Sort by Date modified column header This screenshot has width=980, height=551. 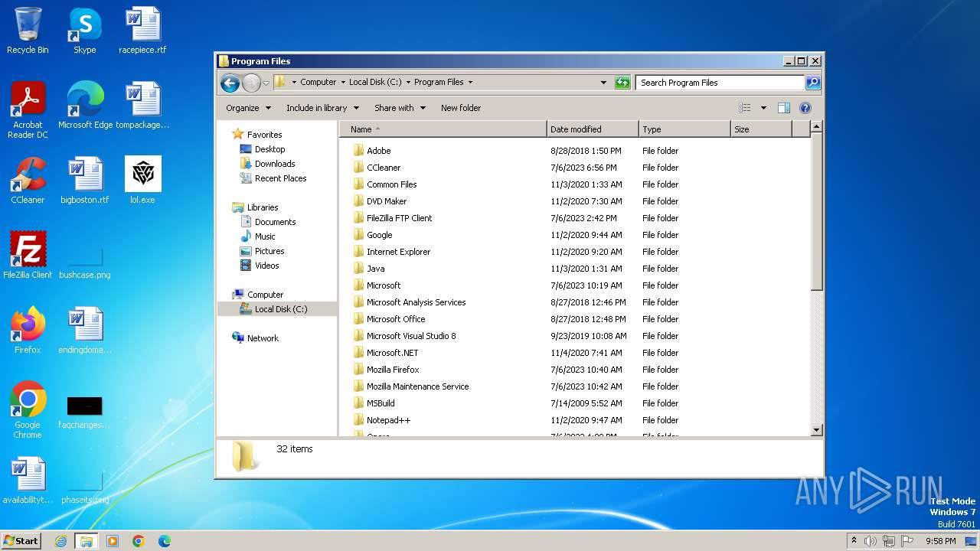(x=593, y=129)
